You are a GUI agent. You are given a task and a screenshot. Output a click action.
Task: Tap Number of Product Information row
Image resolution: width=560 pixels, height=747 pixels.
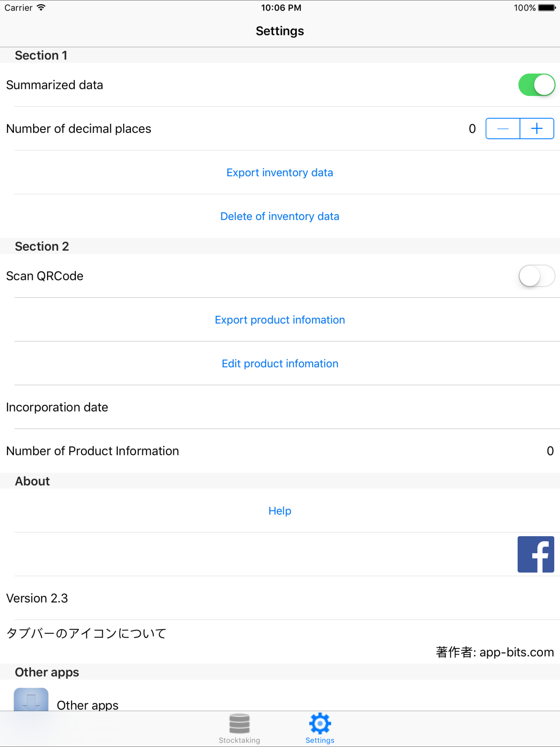click(280, 451)
